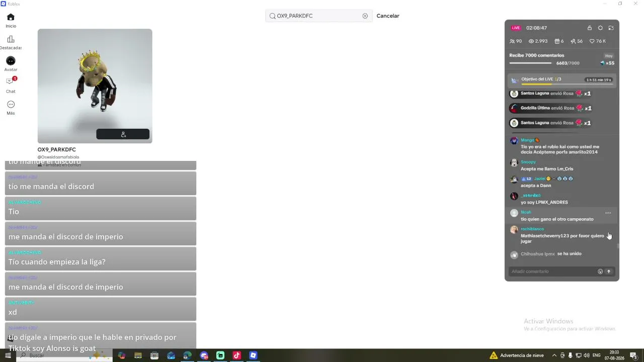This screenshot has height=362, width=644.
Task: Expand hidden system tray icons
Action: click(554, 355)
